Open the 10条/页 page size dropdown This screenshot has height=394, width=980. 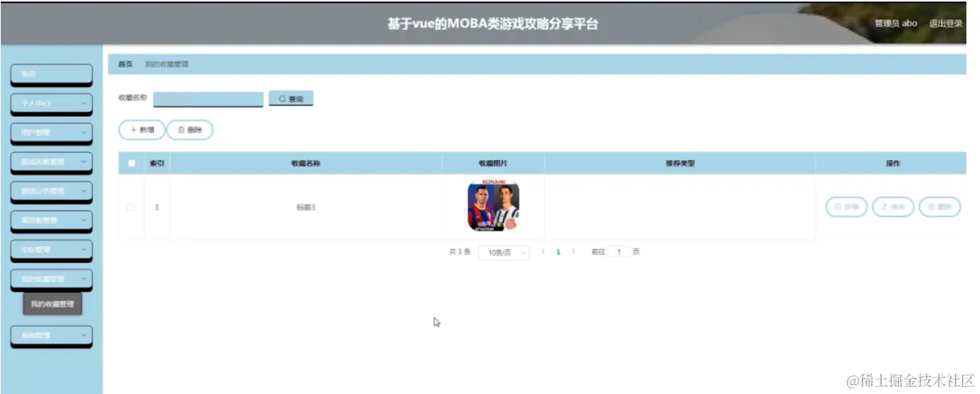pos(504,252)
